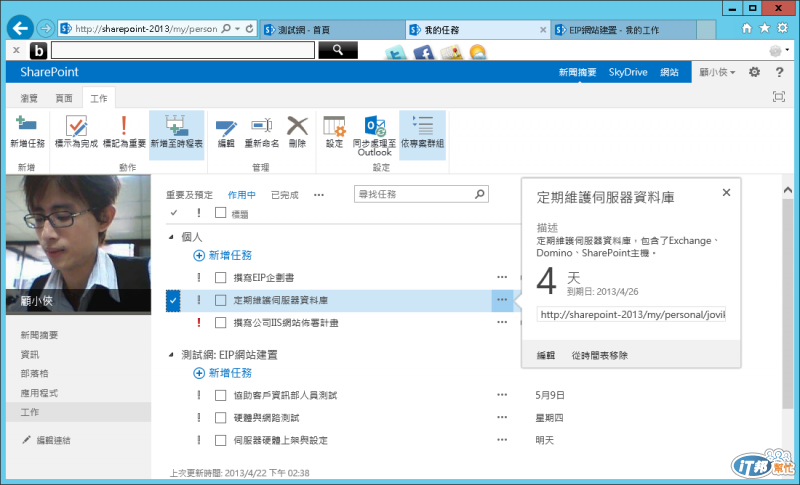Click the magnifier search icon in address bar

tap(227, 29)
